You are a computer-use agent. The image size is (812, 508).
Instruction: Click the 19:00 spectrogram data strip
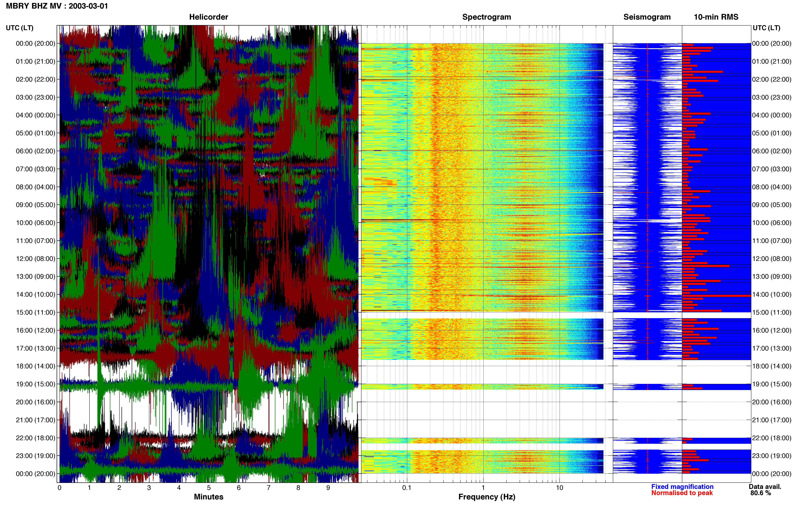pyautogui.click(x=482, y=387)
